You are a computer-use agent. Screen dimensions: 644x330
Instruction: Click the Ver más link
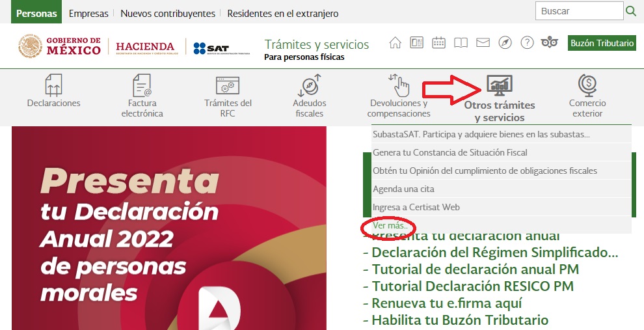[390, 225]
